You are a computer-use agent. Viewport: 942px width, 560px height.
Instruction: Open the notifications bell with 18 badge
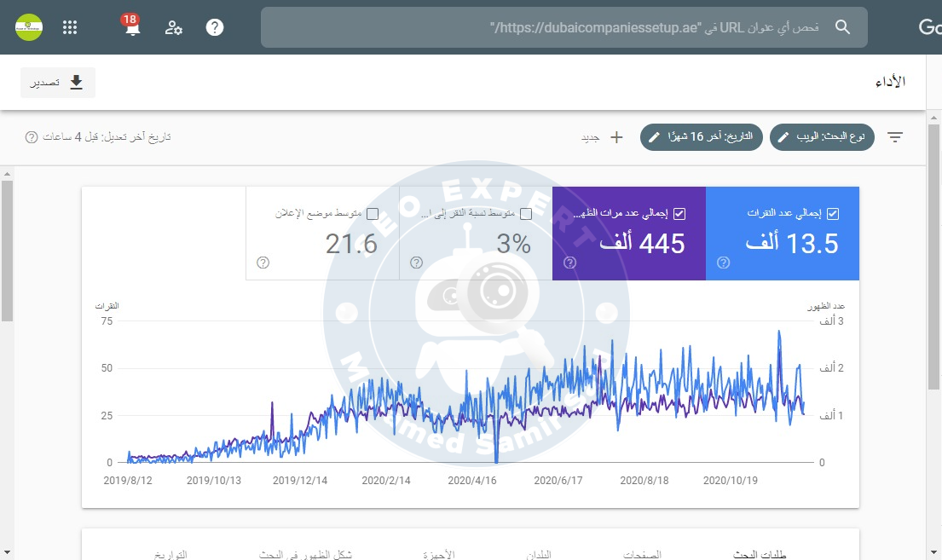pos(132,27)
